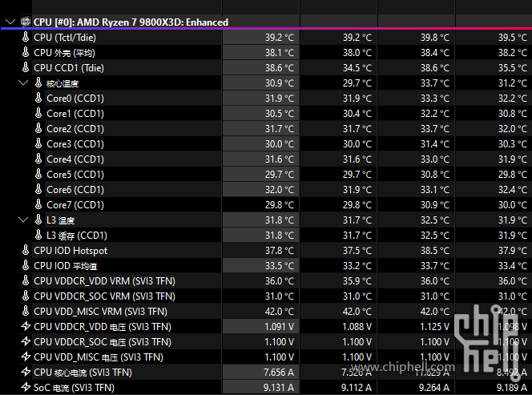Select SoC 电流 (SVI3 TFN) label
Viewport: 532px width, 395px height.
click(x=74, y=388)
